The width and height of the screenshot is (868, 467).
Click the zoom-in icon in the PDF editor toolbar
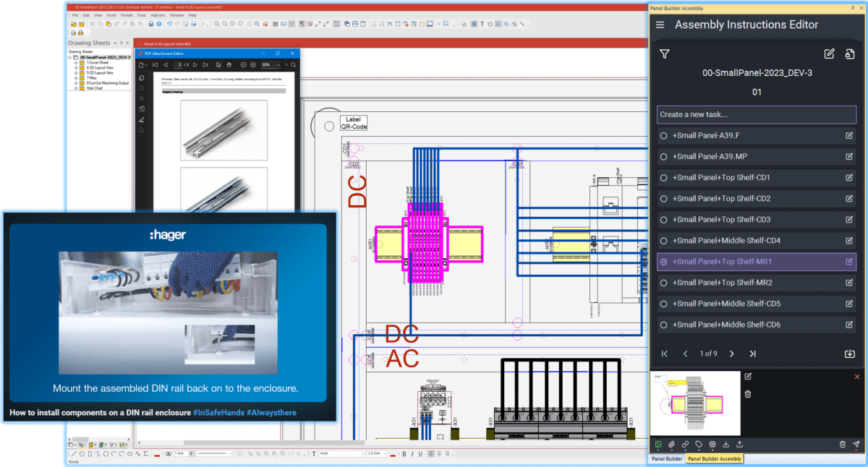pyautogui.click(x=252, y=64)
